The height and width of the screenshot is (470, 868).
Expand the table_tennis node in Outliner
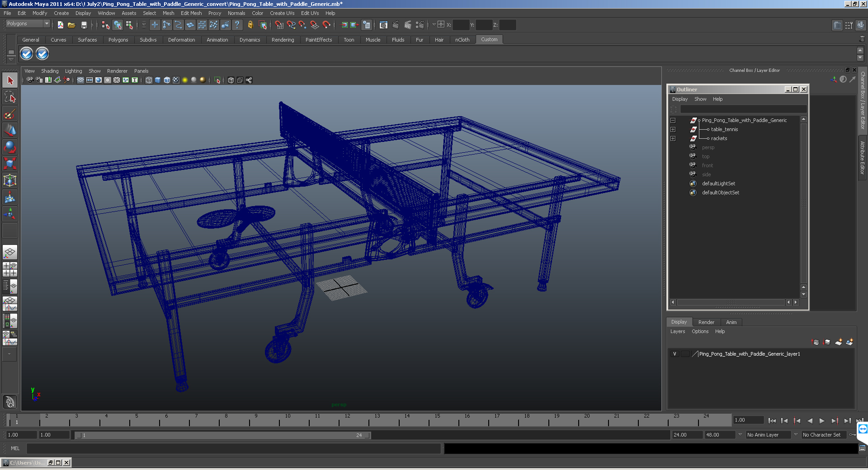[x=673, y=130]
